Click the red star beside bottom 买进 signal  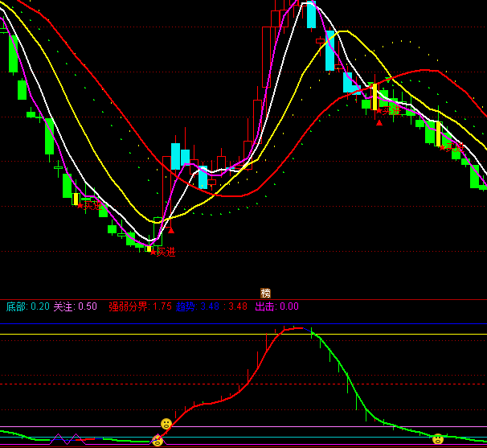tap(153, 252)
